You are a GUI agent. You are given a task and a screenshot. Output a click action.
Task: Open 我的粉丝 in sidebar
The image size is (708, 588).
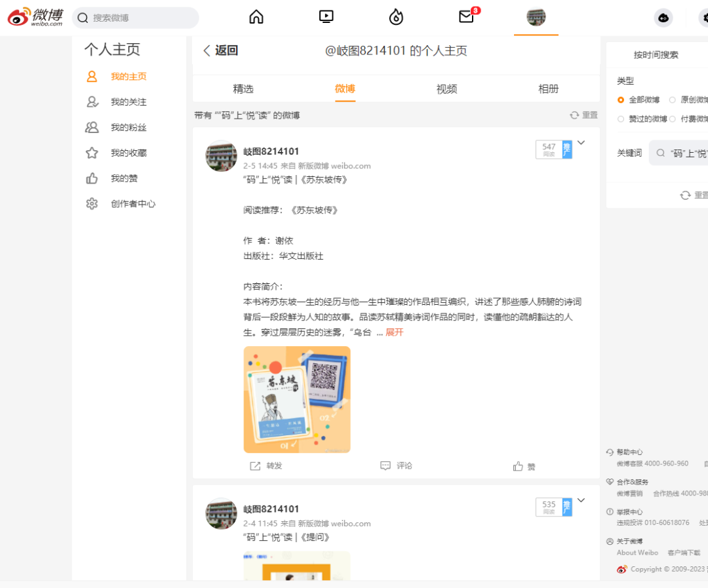click(128, 127)
